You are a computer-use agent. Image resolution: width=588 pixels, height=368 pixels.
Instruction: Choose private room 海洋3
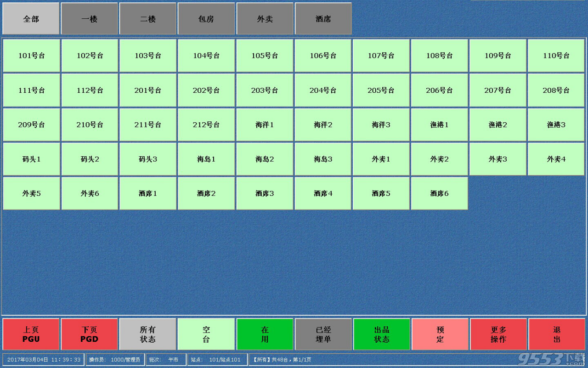[381, 125]
